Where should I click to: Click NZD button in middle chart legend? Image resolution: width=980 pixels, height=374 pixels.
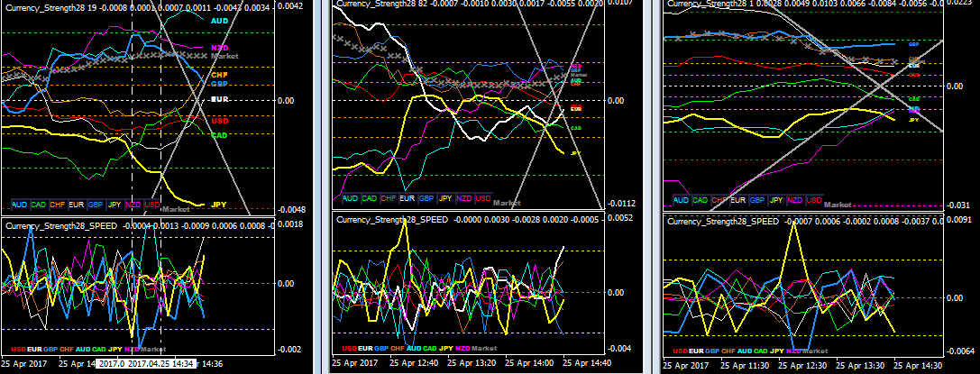[x=465, y=198]
